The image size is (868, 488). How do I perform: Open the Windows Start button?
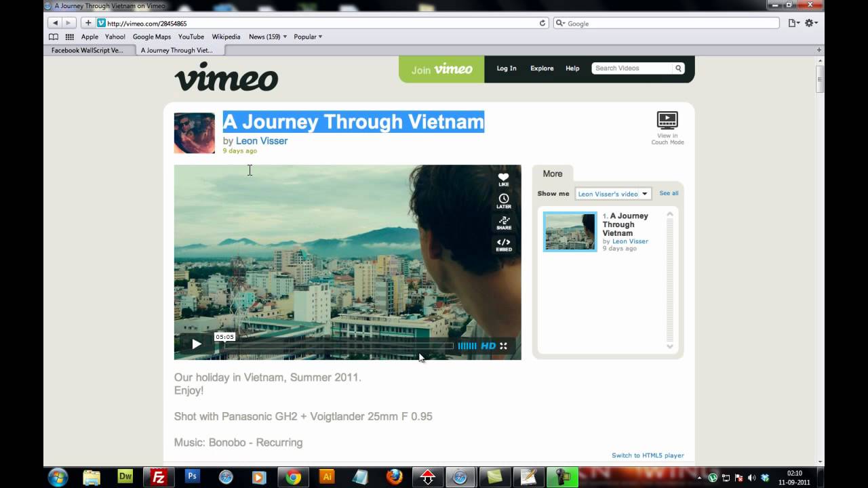point(58,477)
